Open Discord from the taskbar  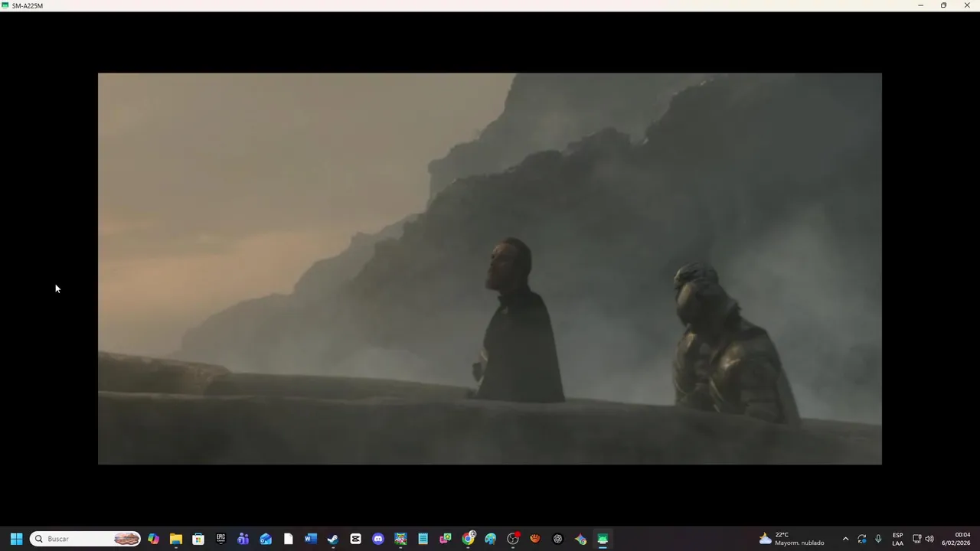tap(377, 539)
